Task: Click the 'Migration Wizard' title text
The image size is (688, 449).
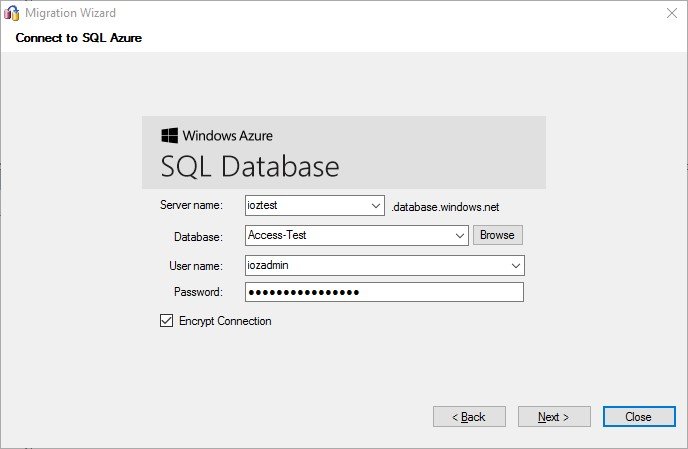Action: (x=71, y=13)
